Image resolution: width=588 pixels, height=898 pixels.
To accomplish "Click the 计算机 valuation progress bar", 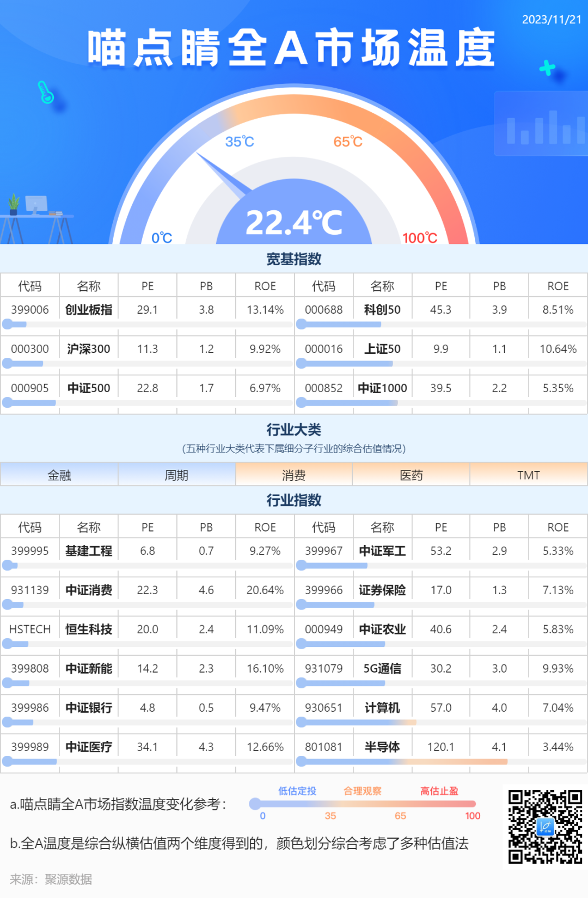I will pyautogui.click(x=442, y=723).
